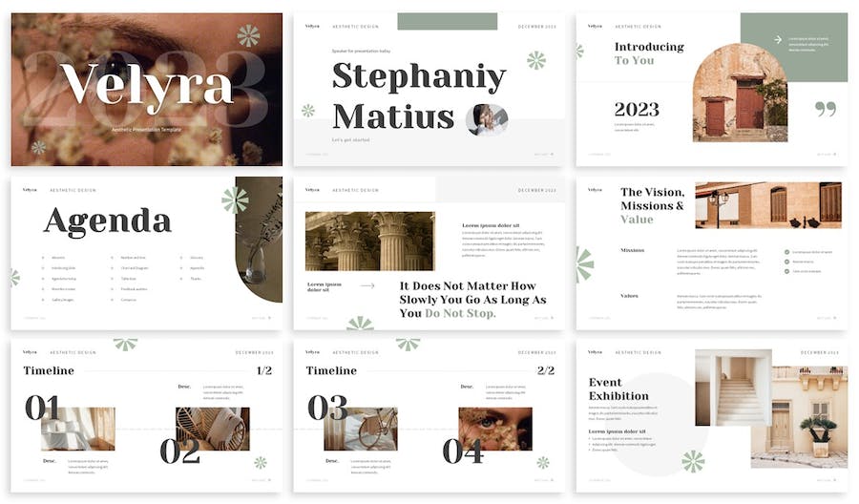This screenshot has height=504, width=859.
Task: Click the flower icon on the Velyra cover
Action: (248, 36)
